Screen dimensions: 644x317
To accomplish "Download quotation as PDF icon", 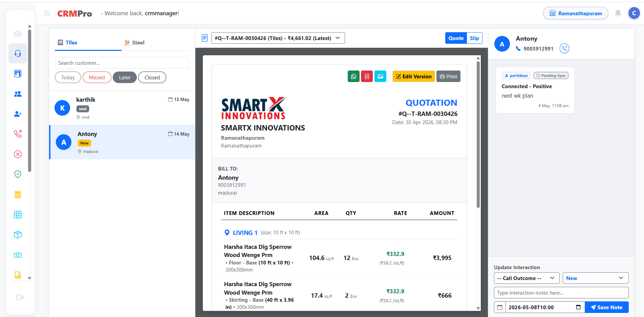I will click(x=367, y=76).
